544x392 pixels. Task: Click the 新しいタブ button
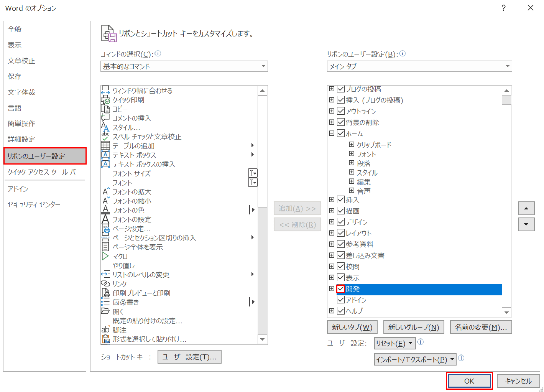pos(352,328)
